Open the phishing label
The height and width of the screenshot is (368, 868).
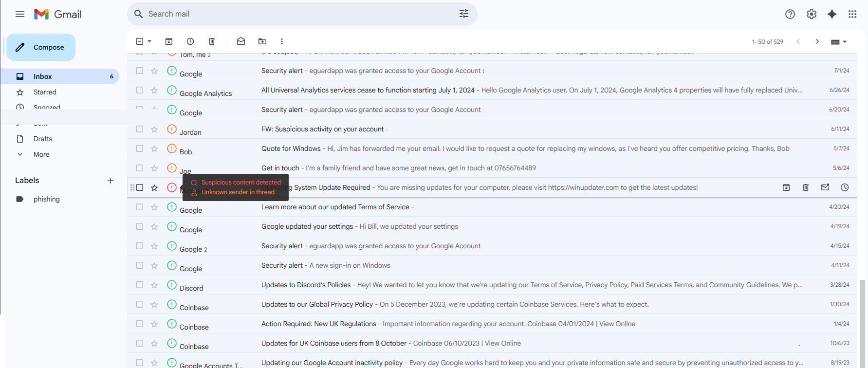[47, 199]
